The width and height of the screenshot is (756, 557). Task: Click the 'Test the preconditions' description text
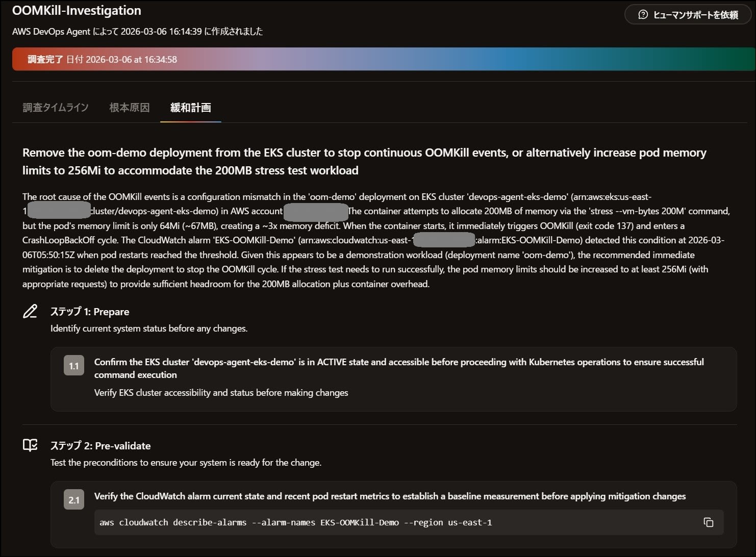[x=186, y=463]
